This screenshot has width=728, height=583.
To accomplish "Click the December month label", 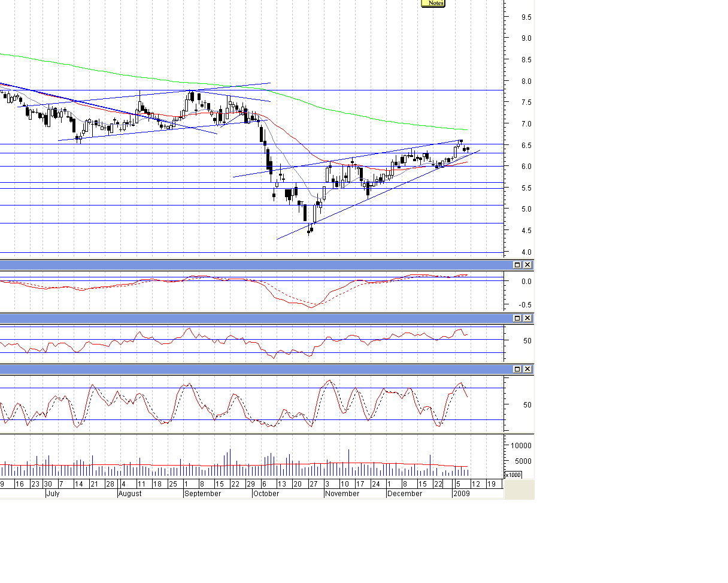I will click(x=405, y=494).
